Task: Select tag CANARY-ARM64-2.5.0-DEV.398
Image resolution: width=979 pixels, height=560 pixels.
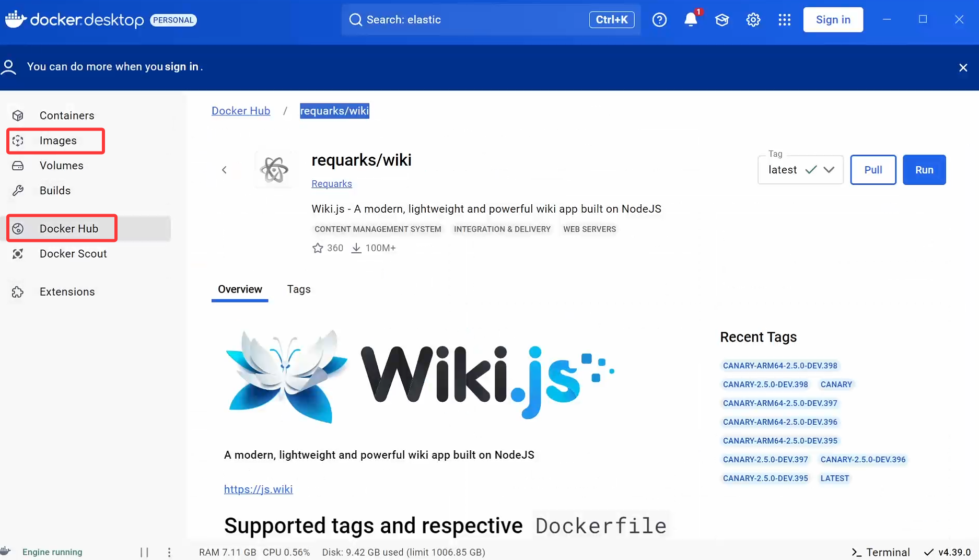Action: [x=780, y=366]
